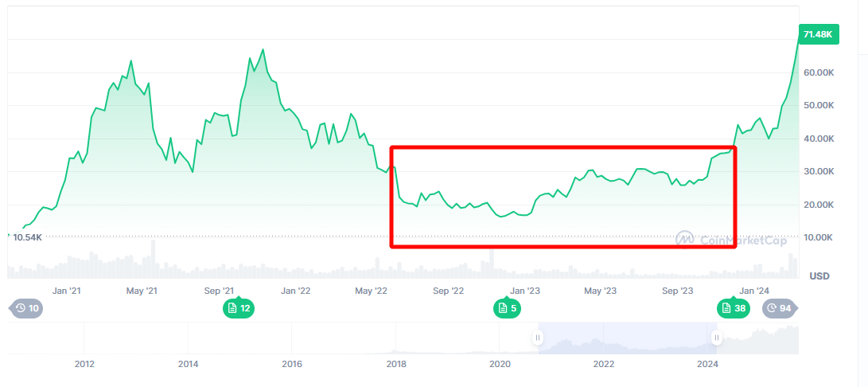Select 2012 on the overview timeline
The height and width of the screenshot is (387, 868).
84,364
